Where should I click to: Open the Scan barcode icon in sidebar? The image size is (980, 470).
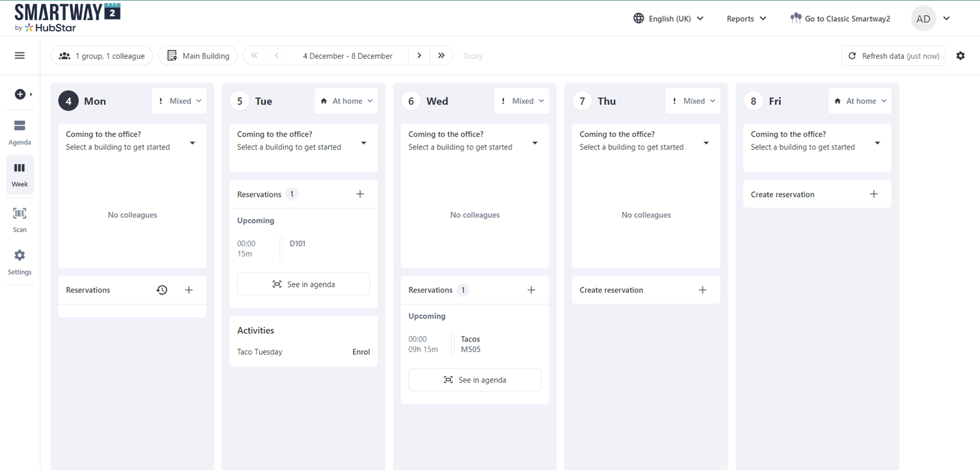[x=20, y=220]
